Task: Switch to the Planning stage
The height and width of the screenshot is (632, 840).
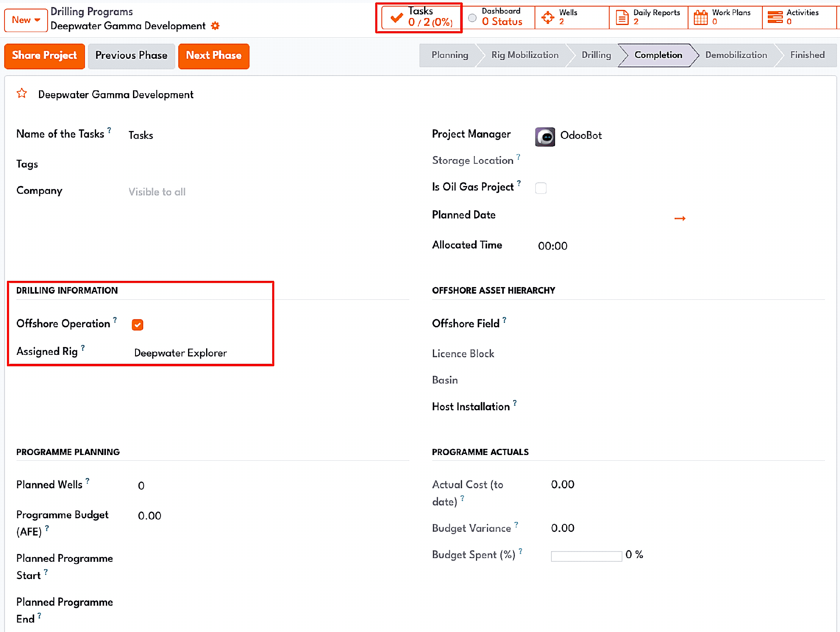Action: (450, 55)
